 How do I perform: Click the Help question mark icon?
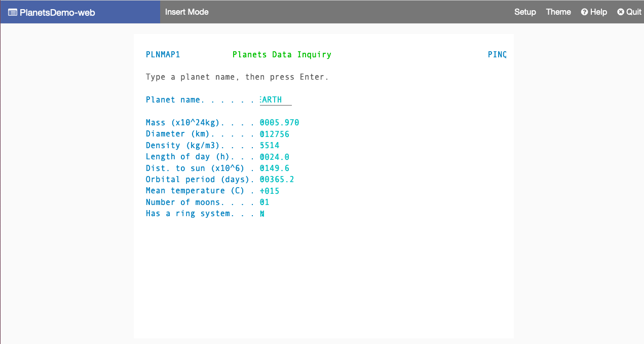coord(584,12)
